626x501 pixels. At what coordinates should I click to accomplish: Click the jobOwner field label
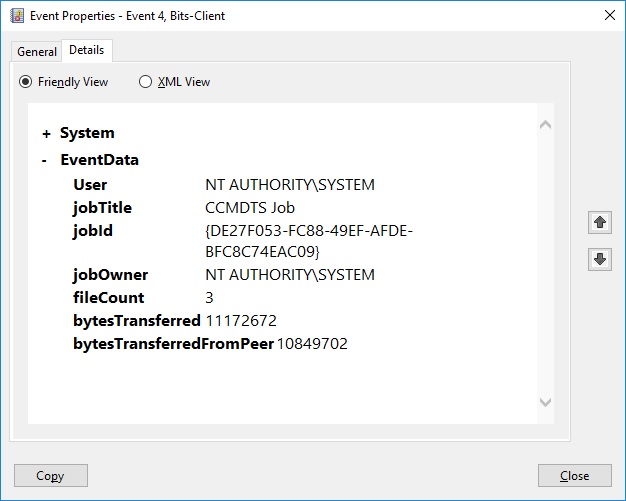click(x=111, y=275)
